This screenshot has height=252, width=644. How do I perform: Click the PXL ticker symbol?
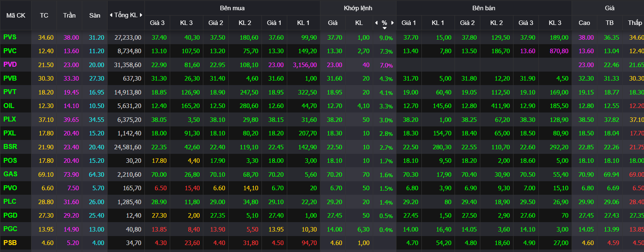coord(10,133)
